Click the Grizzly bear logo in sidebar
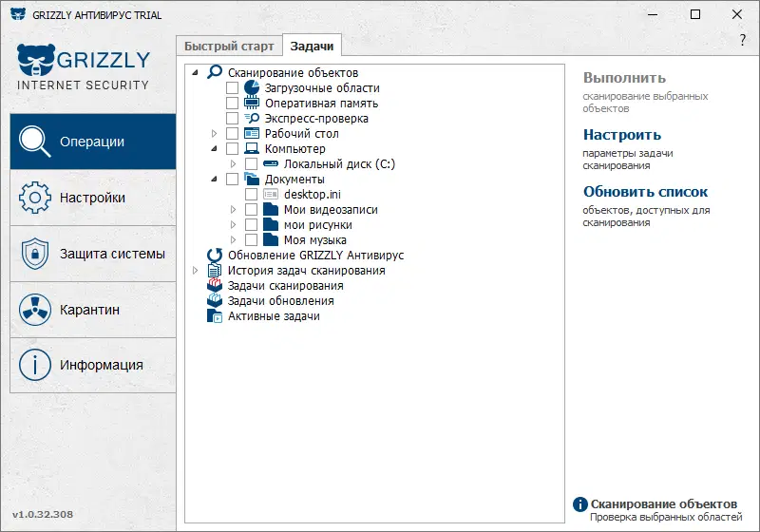 click(36, 60)
